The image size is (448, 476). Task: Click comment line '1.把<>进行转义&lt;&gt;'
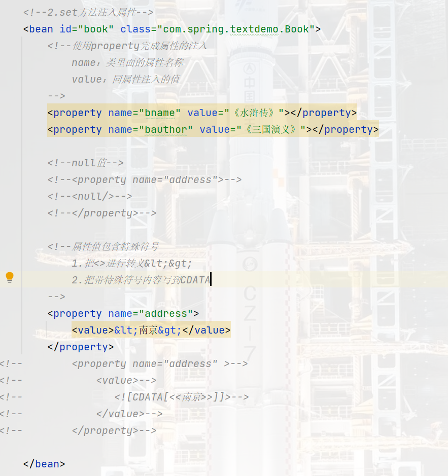[132, 263]
